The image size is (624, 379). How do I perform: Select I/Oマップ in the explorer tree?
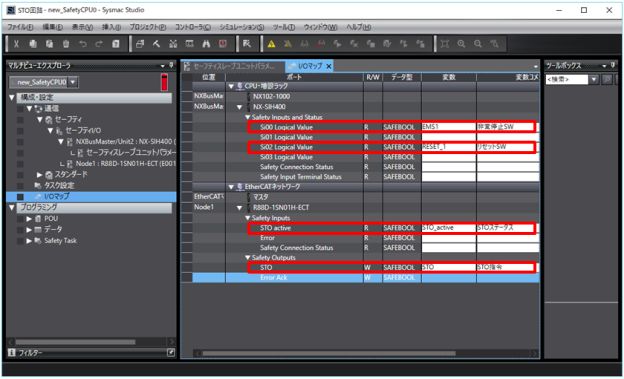pyautogui.click(x=57, y=196)
